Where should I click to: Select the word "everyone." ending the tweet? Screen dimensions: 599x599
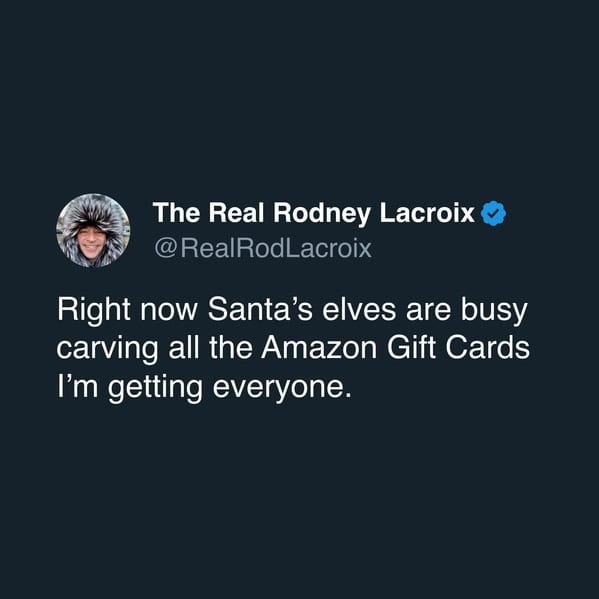[x=282, y=387]
